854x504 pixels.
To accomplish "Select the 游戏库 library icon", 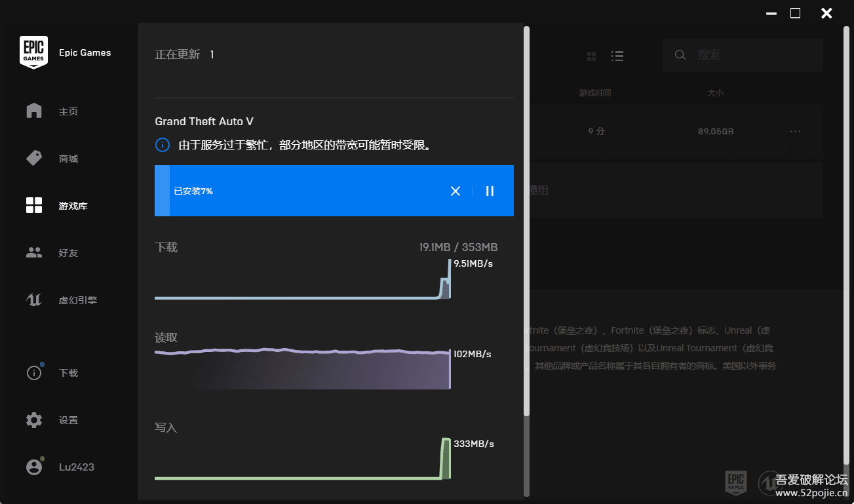I will [x=33, y=205].
